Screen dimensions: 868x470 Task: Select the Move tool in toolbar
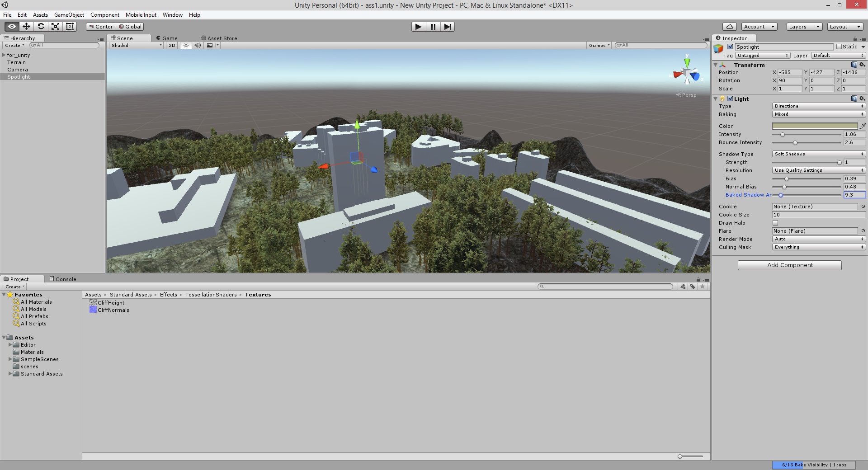click(26, 27)
